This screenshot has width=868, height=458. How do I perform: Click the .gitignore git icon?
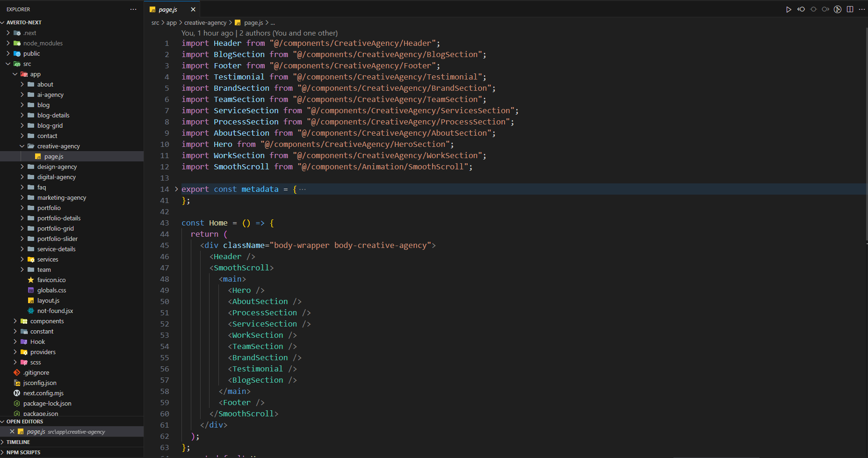pos(17,372)
